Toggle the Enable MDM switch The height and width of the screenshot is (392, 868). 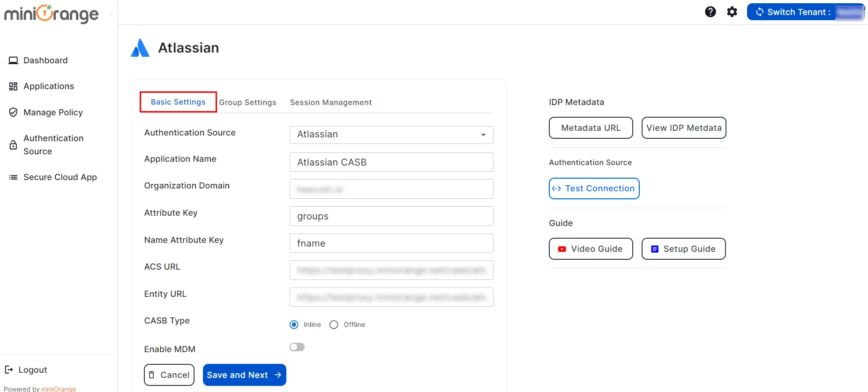click(297, 347)
